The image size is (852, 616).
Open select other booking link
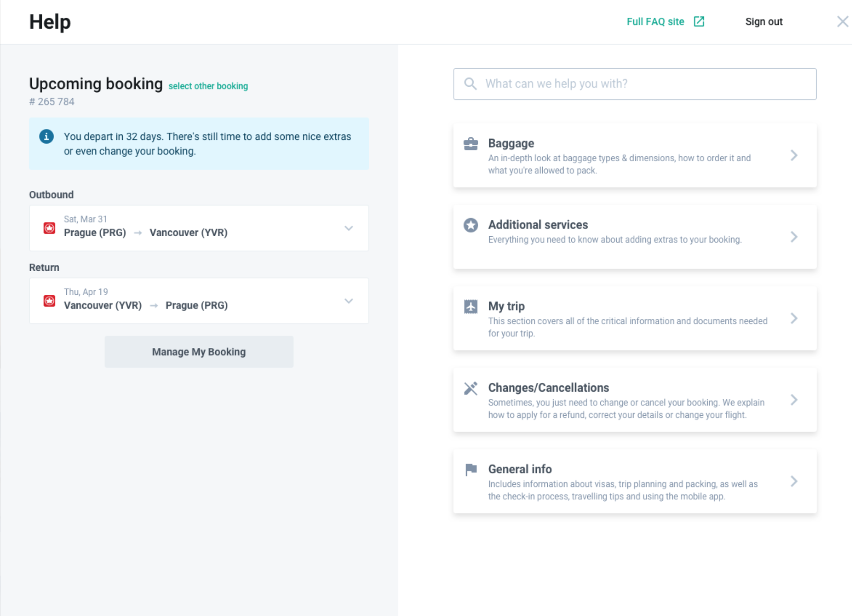208,86
